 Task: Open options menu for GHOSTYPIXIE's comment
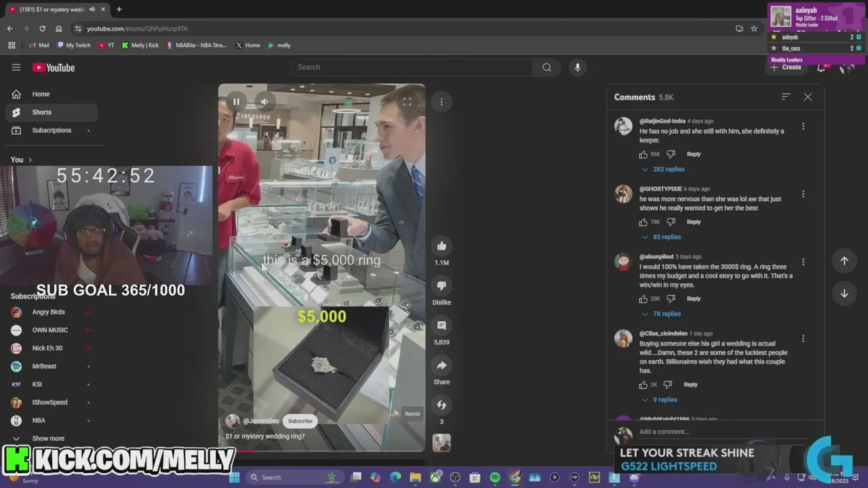(803, 194)
